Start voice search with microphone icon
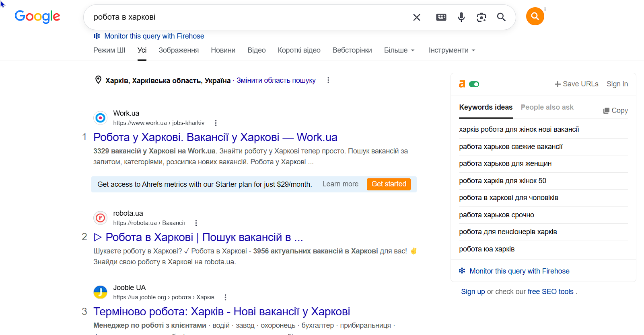Viewport: 644px width, 335px height. [461, 17]
